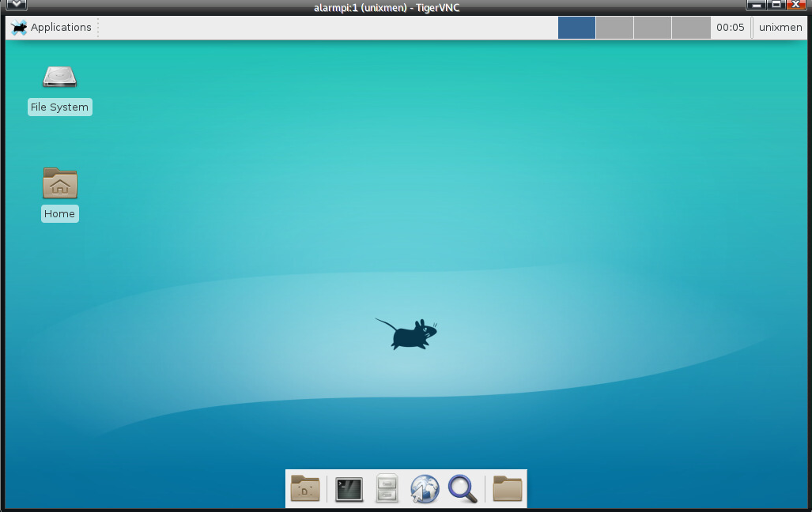Image resolution: width=812 pixels, height=512 pixels.
Task: Open Application Finder magnifier in the dock
Action: [x=463, y=489]
